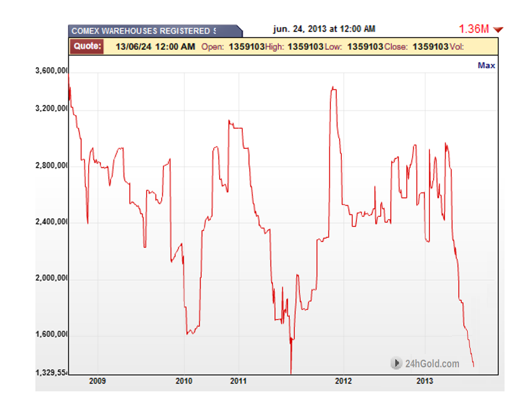This screenshot has width=532, height=409.
Task: Click the 2009 year label on x-axis
Action: [97, 381]
